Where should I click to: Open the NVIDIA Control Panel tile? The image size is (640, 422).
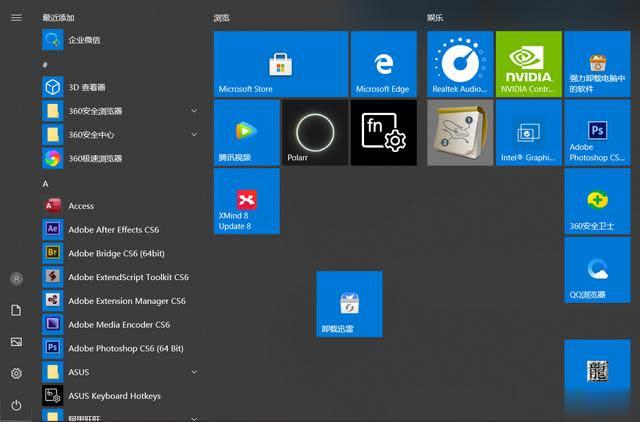[529, 64]
